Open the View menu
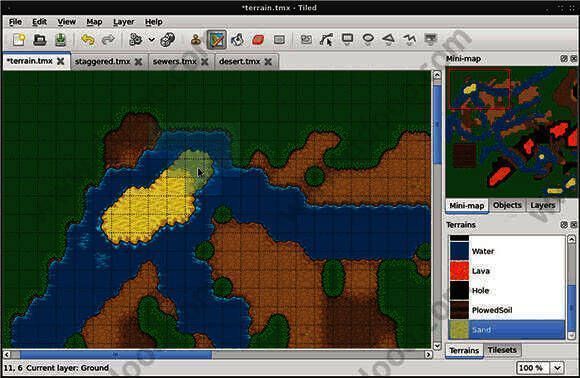The height and width of the screenshot is (378, 580). coord(67,22)
